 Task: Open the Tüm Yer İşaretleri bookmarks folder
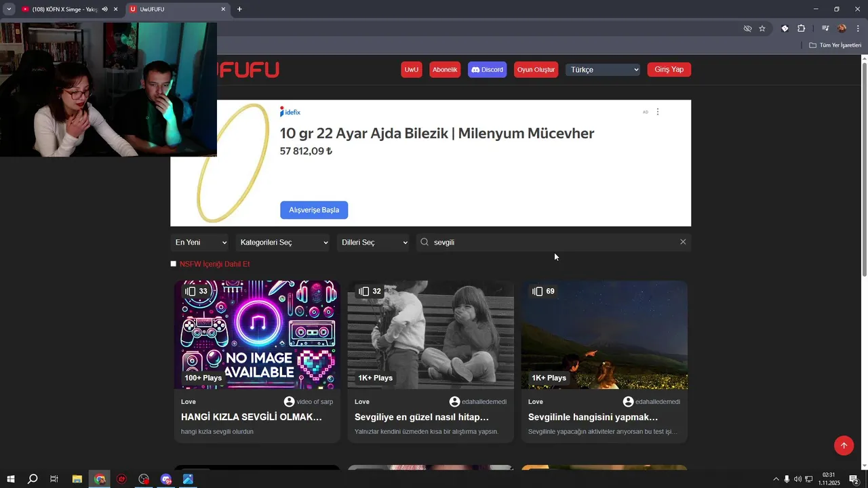tap(835, 45)
